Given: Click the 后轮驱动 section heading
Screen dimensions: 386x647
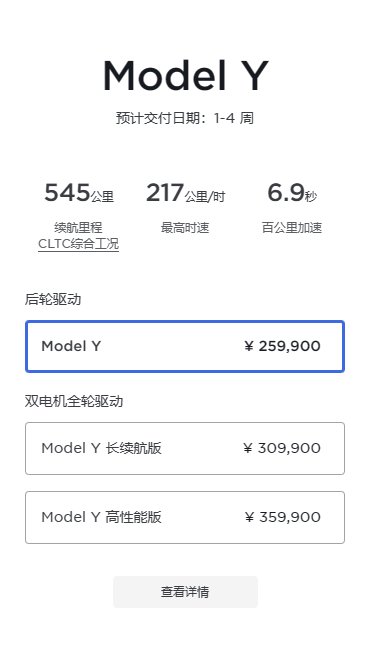Looking at the screenshot, I should pyautogui.click(x=53, y=299).
